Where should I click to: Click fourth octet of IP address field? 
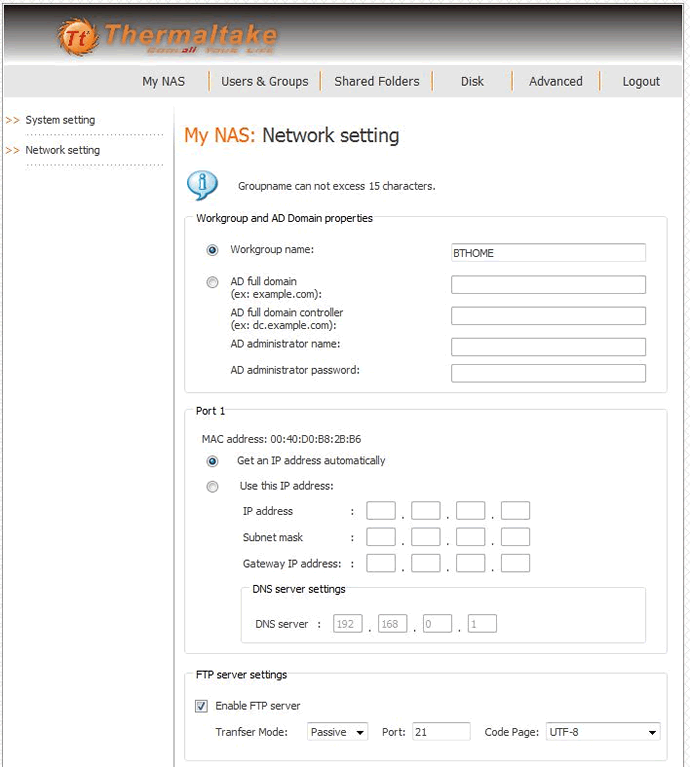(x=515, y=511)
